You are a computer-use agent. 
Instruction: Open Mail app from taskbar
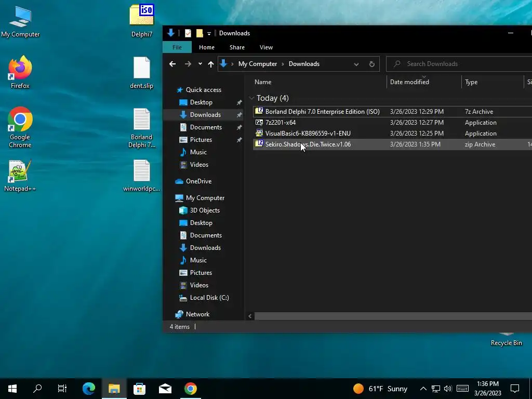tap(165, 389)
